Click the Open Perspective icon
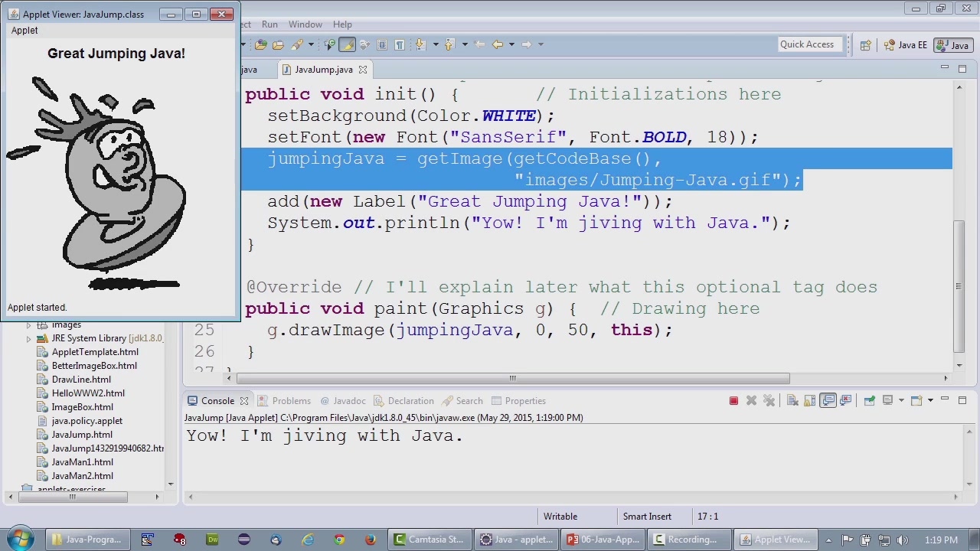Screen dimensions: 980x551 coord(866,45)
